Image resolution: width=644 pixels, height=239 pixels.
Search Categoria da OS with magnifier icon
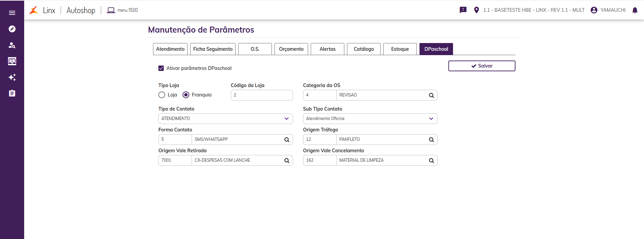[x=431, y=95]
